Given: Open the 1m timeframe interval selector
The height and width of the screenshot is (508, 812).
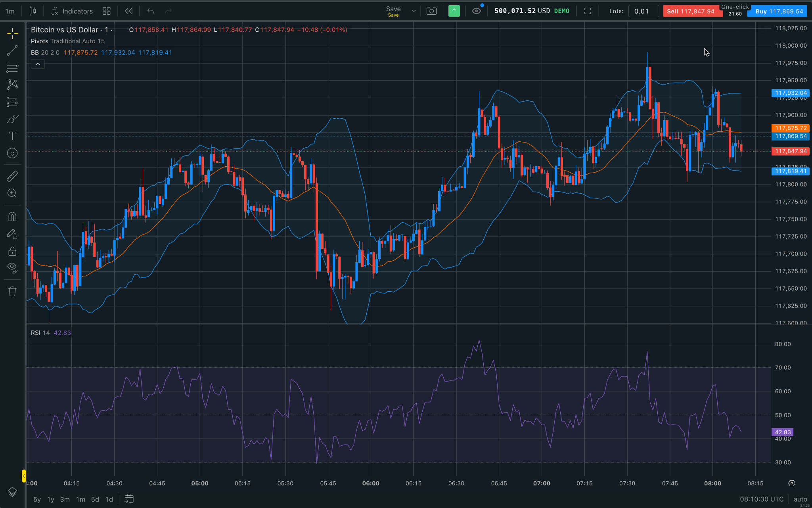Looking at the screenshot, I should coord(10,11).
